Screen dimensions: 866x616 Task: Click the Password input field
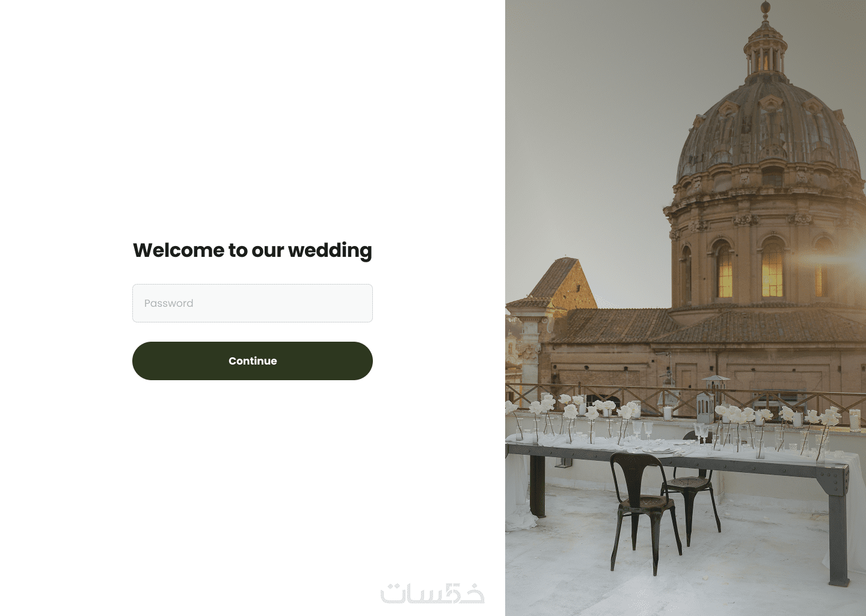pos(253,303)
